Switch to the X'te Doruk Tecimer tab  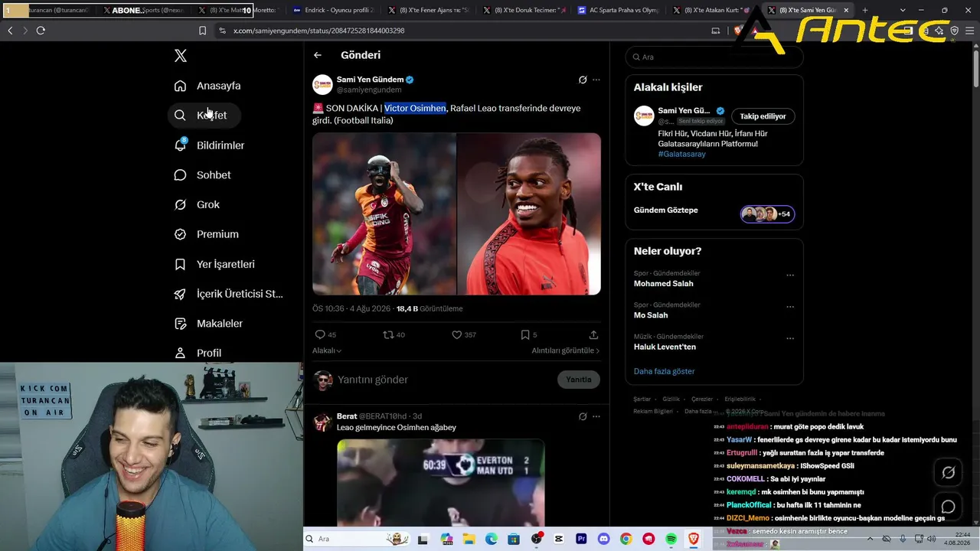tap(524, 11)
